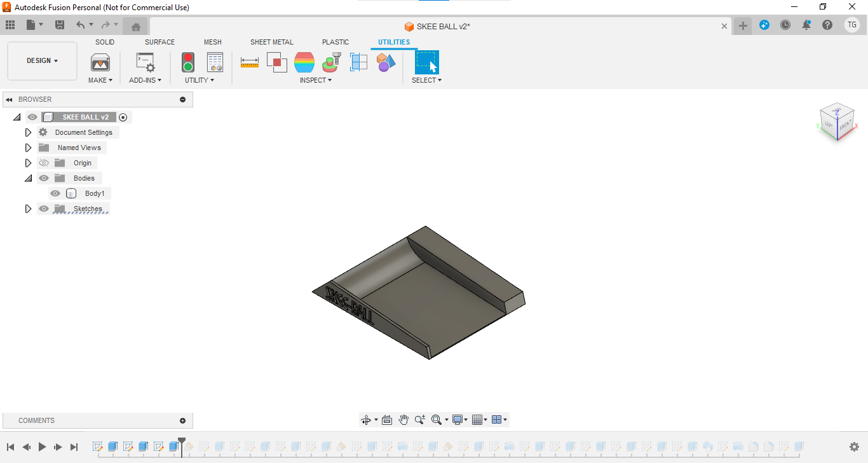Click the Undo arrow
Image resolution: width=868 pixels, height=463 pixels.
80,25
